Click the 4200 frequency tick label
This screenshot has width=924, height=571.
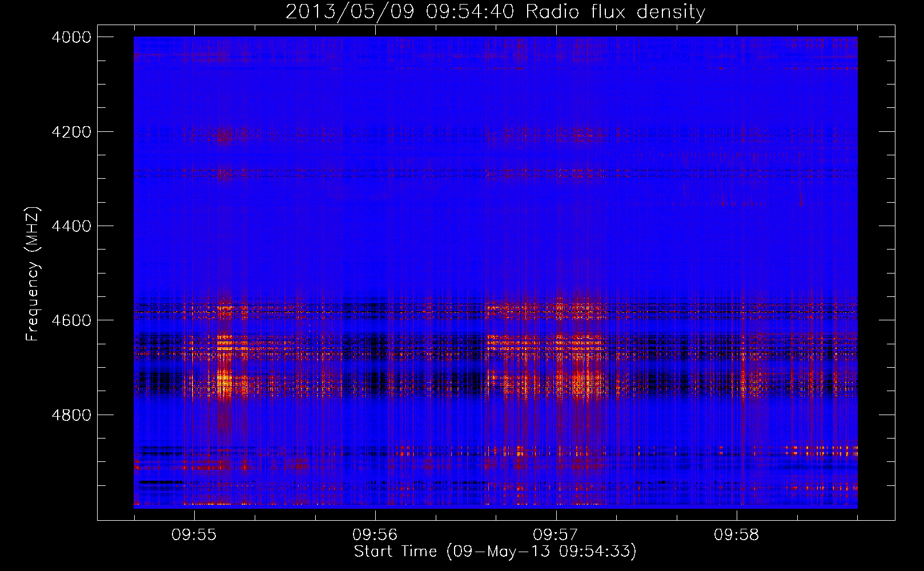point(71,132)
